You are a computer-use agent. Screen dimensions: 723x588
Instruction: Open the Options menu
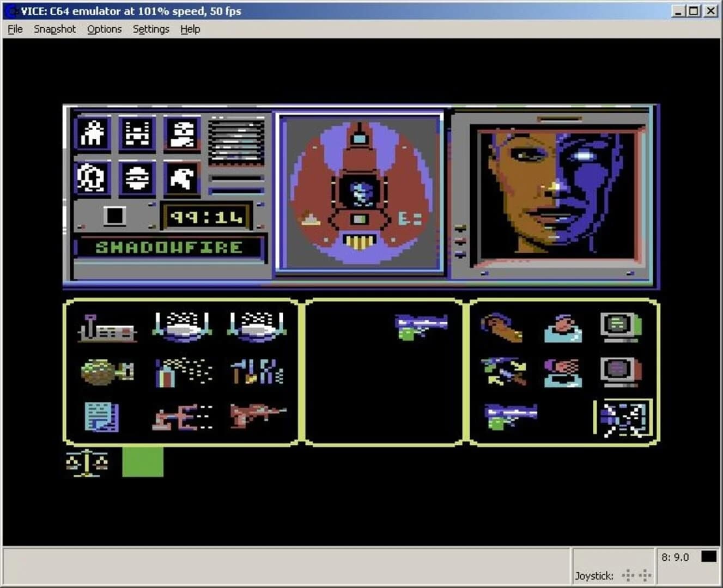(104, 29)
